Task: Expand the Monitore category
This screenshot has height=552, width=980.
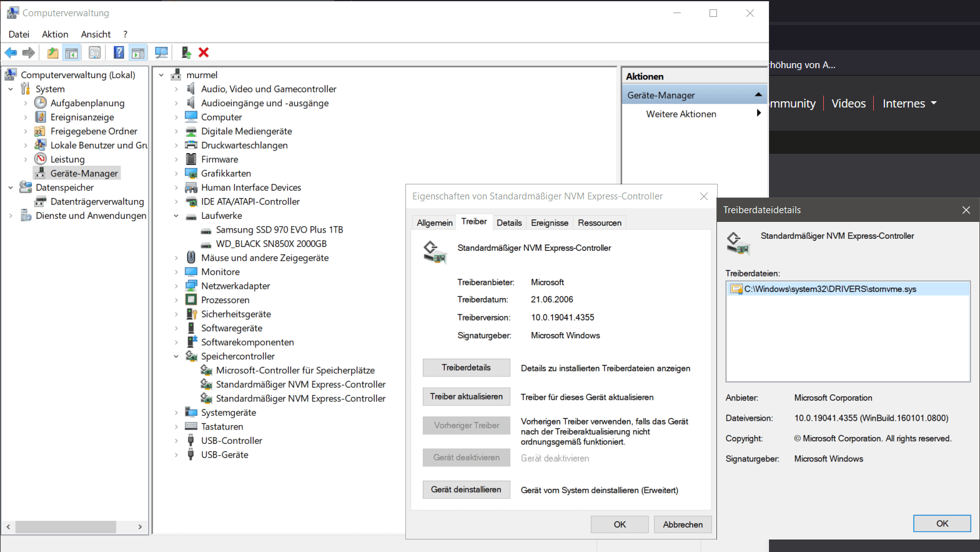Action: point(176,272)
